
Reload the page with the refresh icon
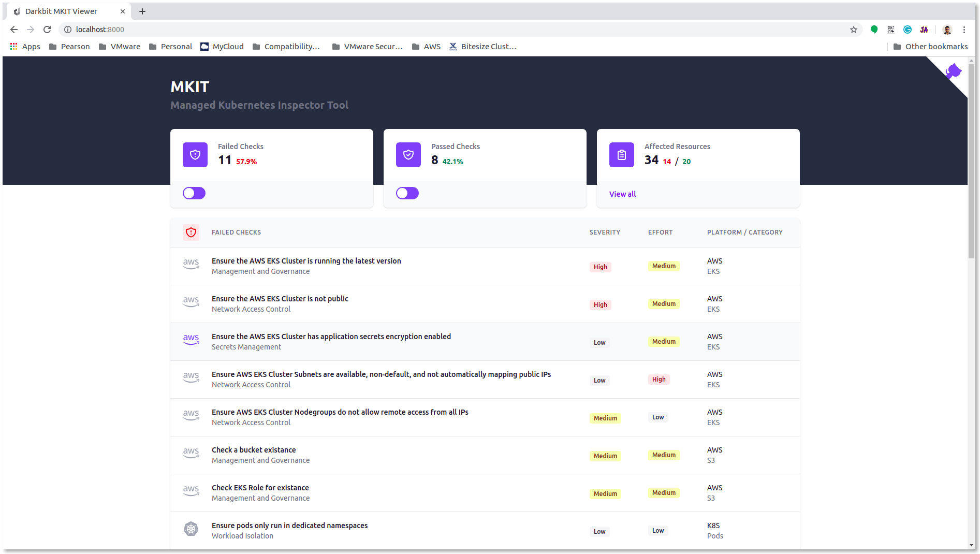47,30
